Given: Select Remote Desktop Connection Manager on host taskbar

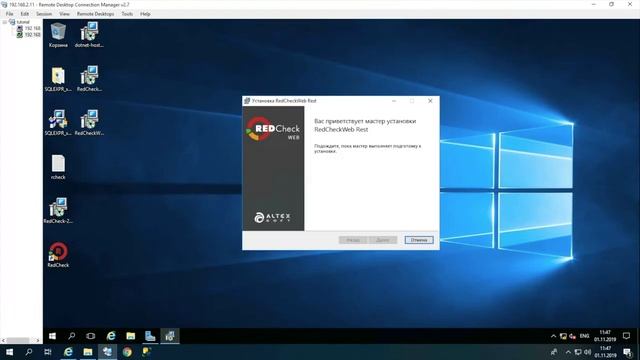Looking at the screenshot, I should [107, 352].
